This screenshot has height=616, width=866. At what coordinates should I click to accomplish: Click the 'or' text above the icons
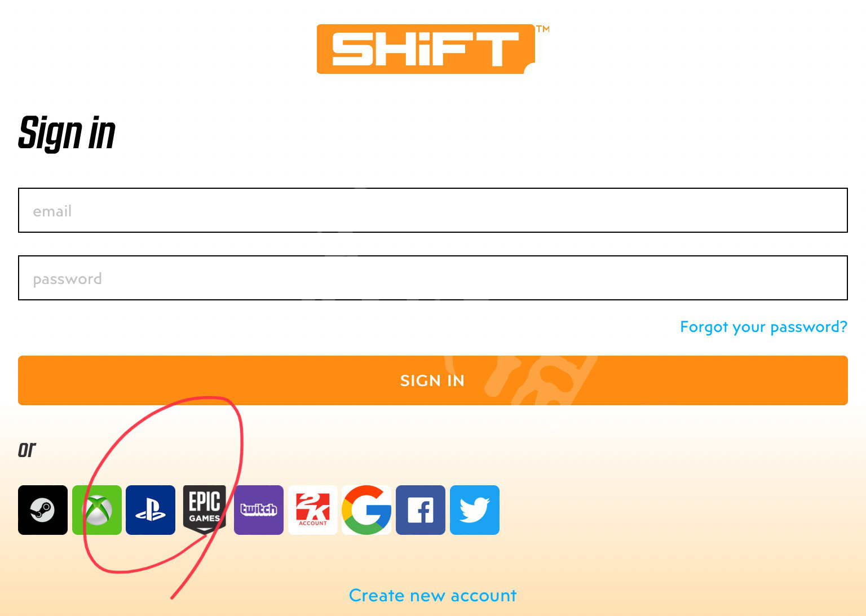pos(27,449)
